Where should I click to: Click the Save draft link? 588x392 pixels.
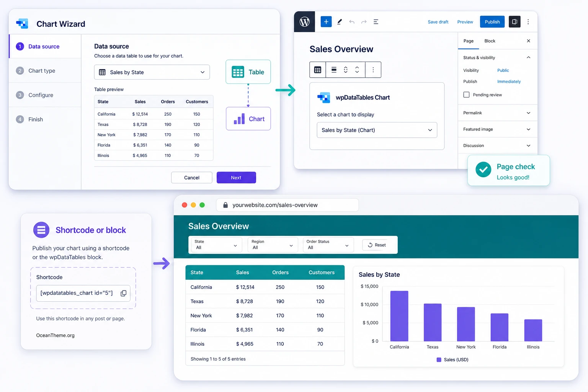[438, 22]
